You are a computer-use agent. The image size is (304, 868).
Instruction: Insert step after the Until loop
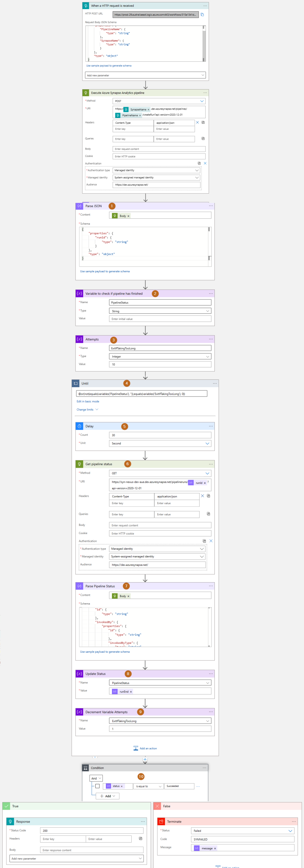[145, 759]
